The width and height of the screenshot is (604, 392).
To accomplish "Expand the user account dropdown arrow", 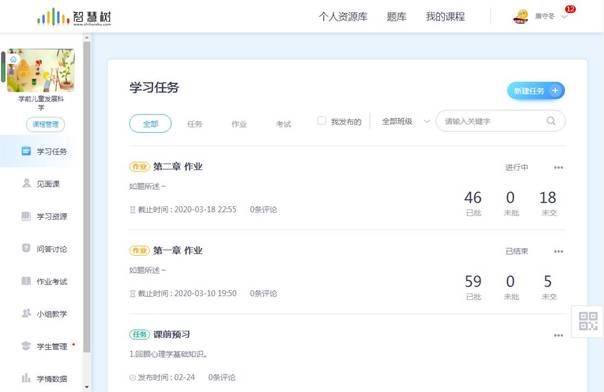I will coord(564,17).
